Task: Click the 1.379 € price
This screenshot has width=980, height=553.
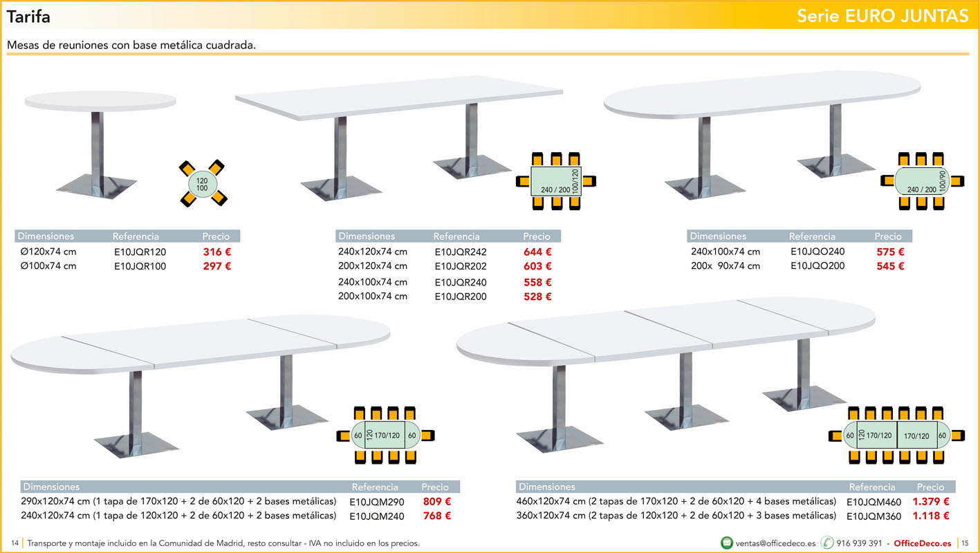Action: [930, 502]
